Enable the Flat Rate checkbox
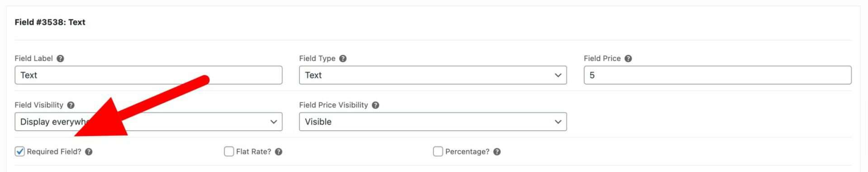Viewport: 868px width, 172px height. (x=229, y=151)
